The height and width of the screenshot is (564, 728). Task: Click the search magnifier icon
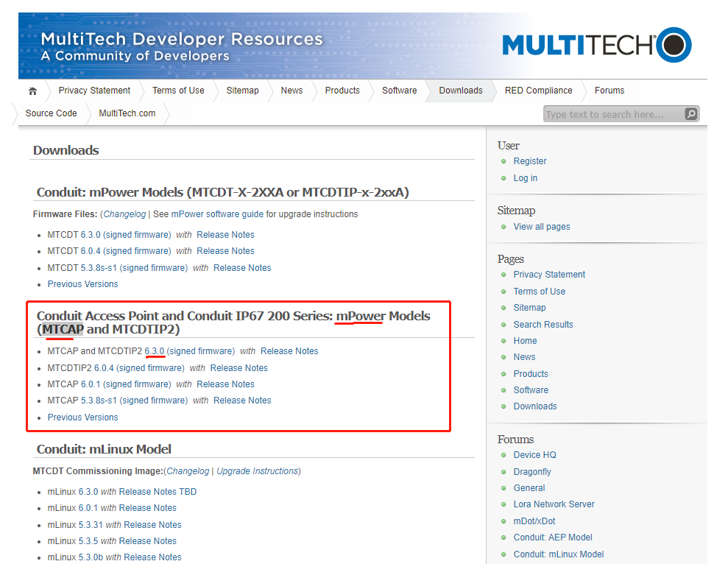pos(691,114)
